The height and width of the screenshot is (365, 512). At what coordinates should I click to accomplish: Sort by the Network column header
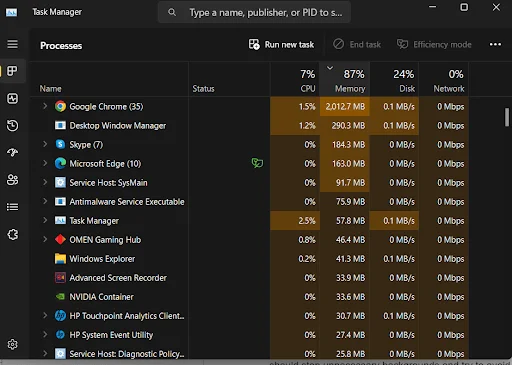click(x=444, y=80)
